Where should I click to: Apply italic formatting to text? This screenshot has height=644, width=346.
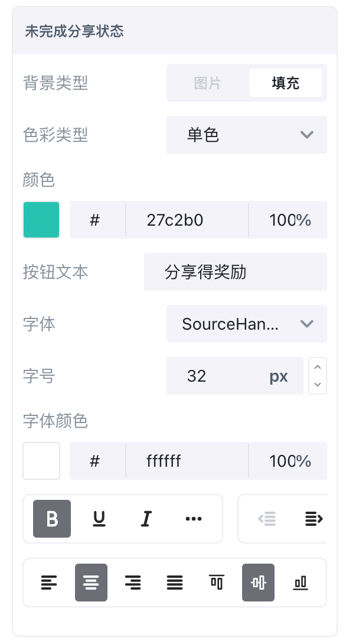pos(146,518)
